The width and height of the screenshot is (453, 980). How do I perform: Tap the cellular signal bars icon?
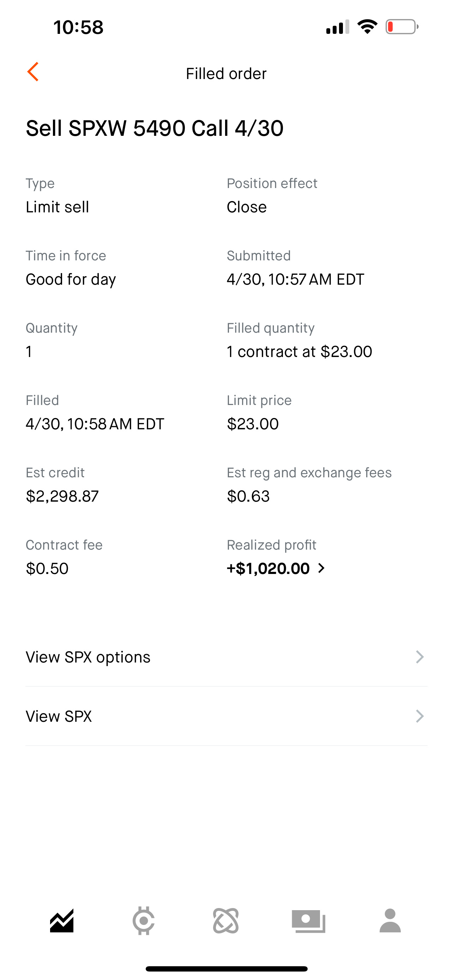[337, 27]
